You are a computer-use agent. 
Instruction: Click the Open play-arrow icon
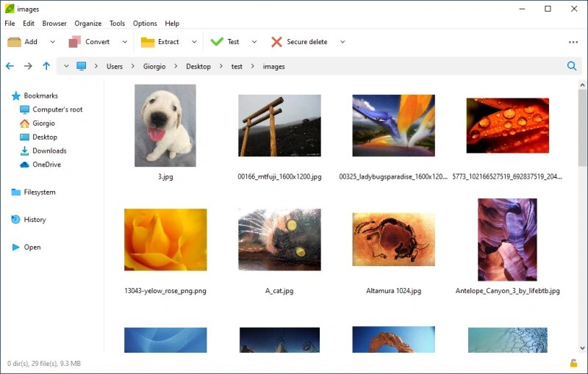15,248
